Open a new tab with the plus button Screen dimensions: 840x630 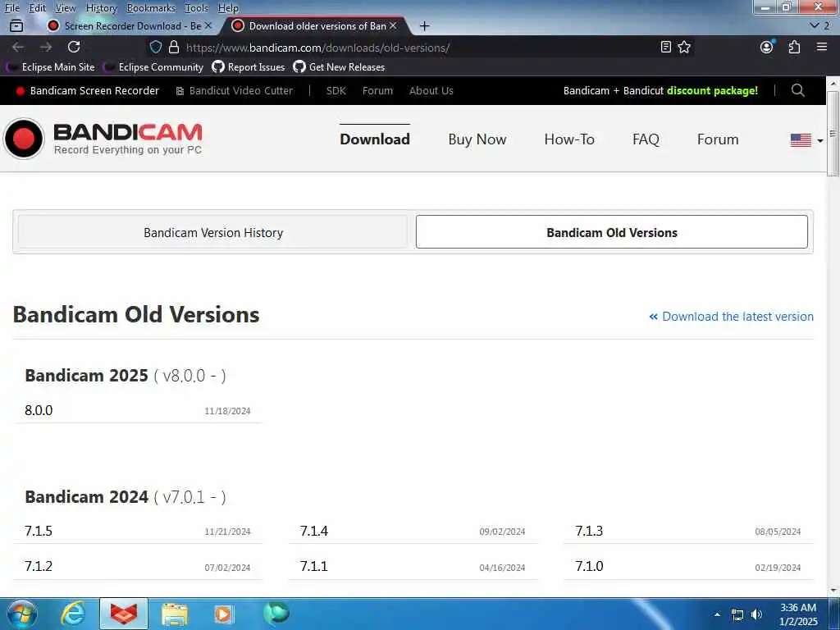click(424, 25)
